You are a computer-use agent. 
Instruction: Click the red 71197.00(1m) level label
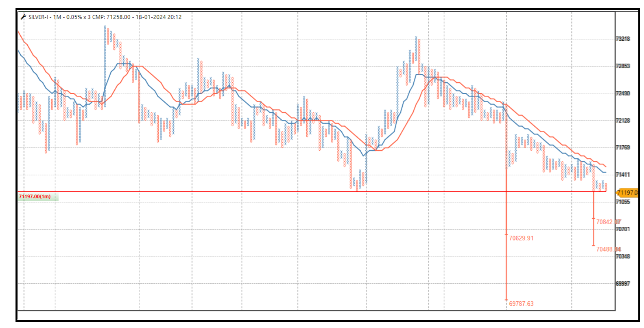click(x=35, y=197)
